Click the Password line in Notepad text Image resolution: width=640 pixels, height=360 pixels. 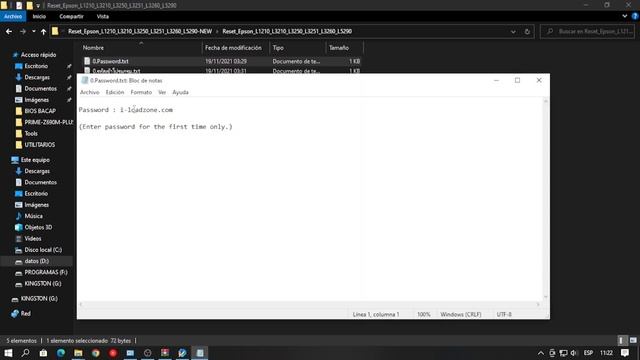(125, 110)
